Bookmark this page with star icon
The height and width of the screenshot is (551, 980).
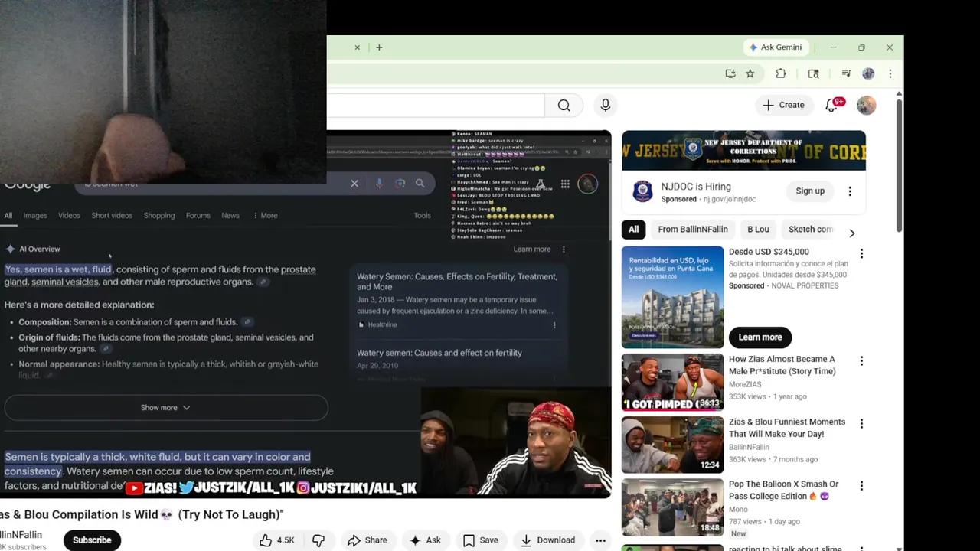750,73
